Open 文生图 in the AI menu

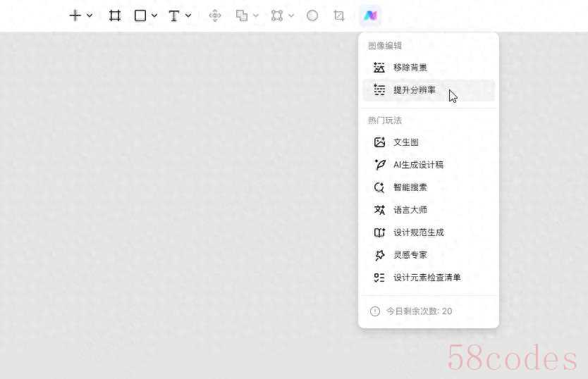405,142
